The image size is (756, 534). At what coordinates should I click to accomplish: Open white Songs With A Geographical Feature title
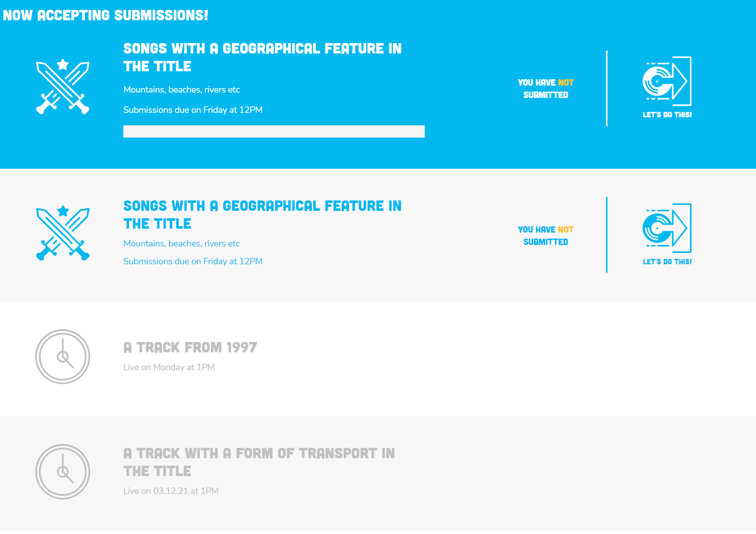click(262, 57)
